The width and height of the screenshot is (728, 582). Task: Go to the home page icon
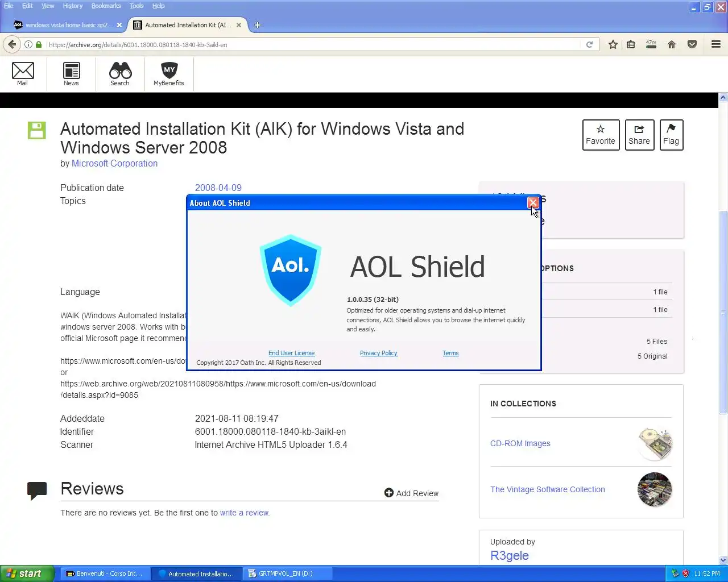pyautogui.click(x=672, y=44)
